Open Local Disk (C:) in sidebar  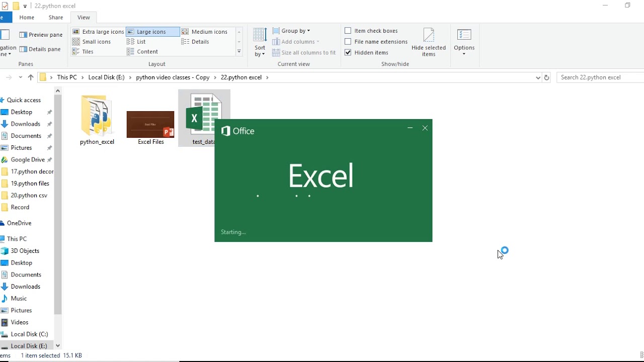[29, 334]
